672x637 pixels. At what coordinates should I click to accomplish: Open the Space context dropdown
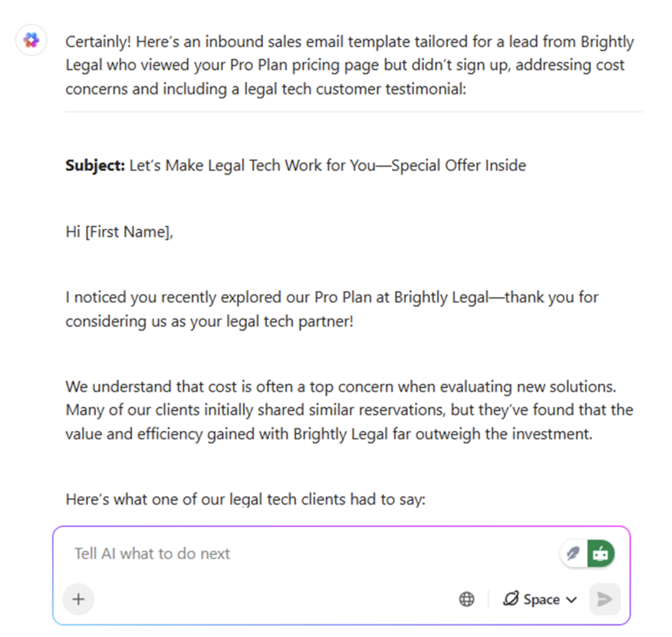click(x=540, y=599)
